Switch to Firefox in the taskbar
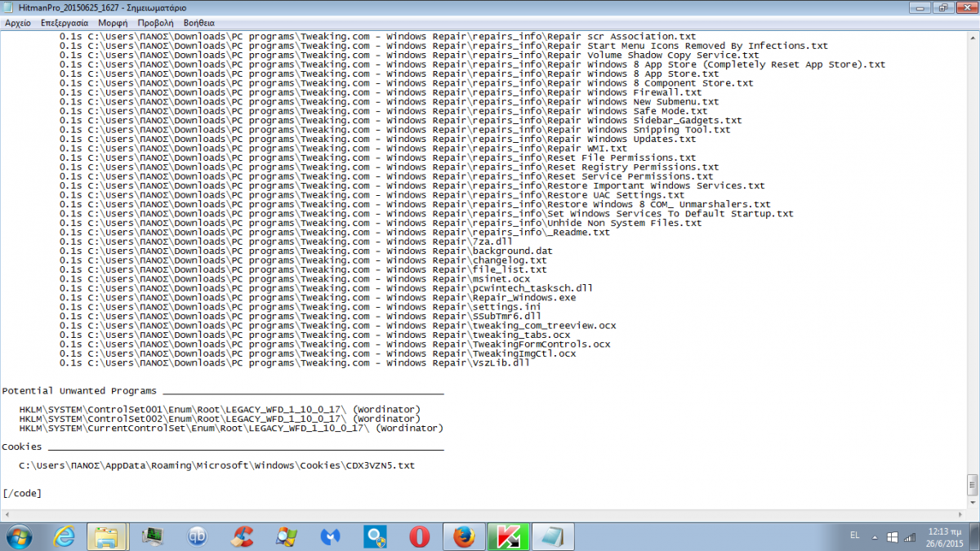Screen dimensions: 980x551 point(465,536)
